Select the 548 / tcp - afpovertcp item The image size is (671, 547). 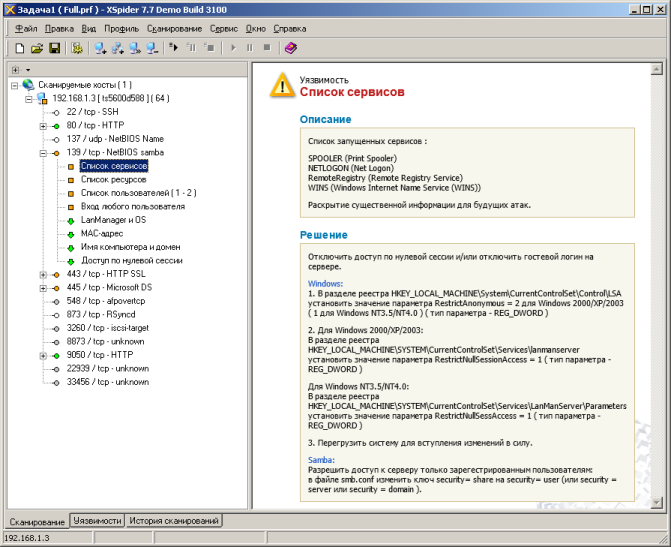click(x=106, y=301)
